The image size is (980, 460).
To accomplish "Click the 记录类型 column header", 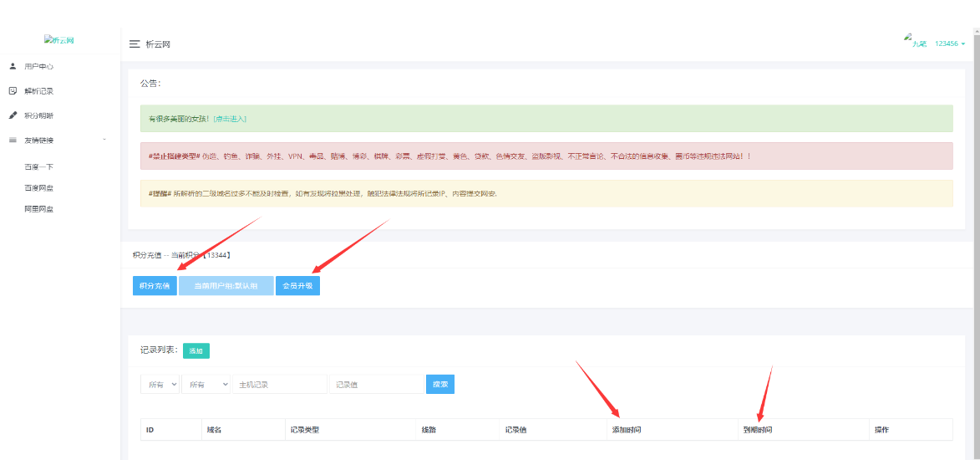I will click(x=350, y=430).
